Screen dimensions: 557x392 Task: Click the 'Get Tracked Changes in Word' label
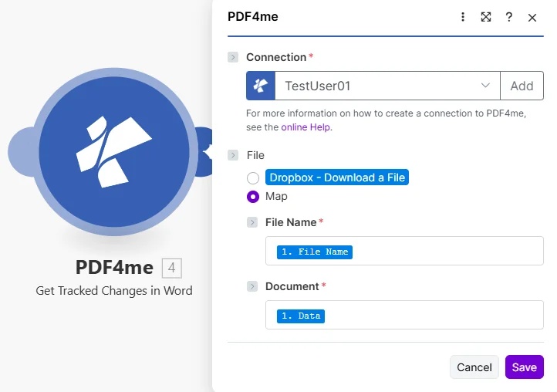(114, 291)
